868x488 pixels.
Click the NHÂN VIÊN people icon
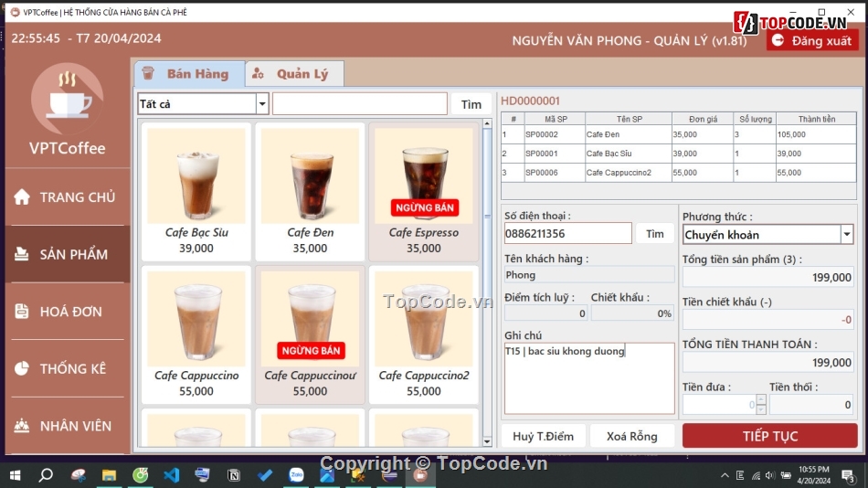tap(22, 426)
